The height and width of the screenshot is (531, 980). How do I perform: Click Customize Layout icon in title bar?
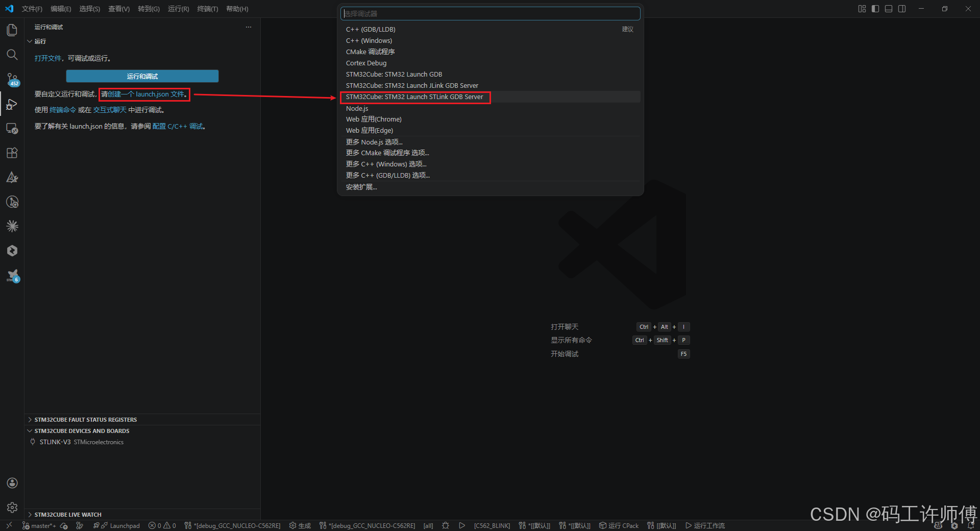[x=862, y=9]
